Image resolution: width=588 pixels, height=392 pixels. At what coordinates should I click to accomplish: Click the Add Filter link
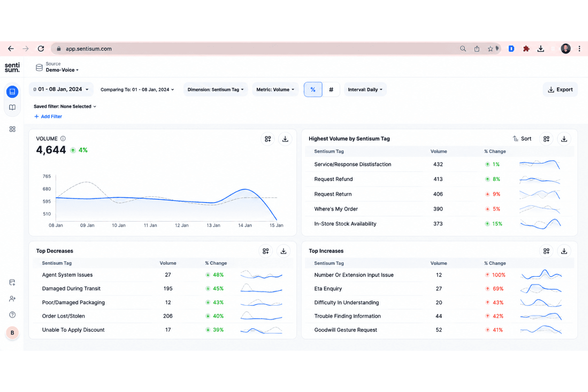click(x=48, y=116)
